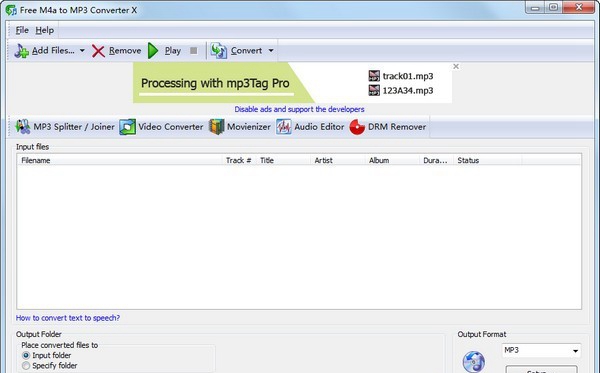The image size is (600, 373).
Task: Expand the Convert dropdown arrow
Action: 271,50
